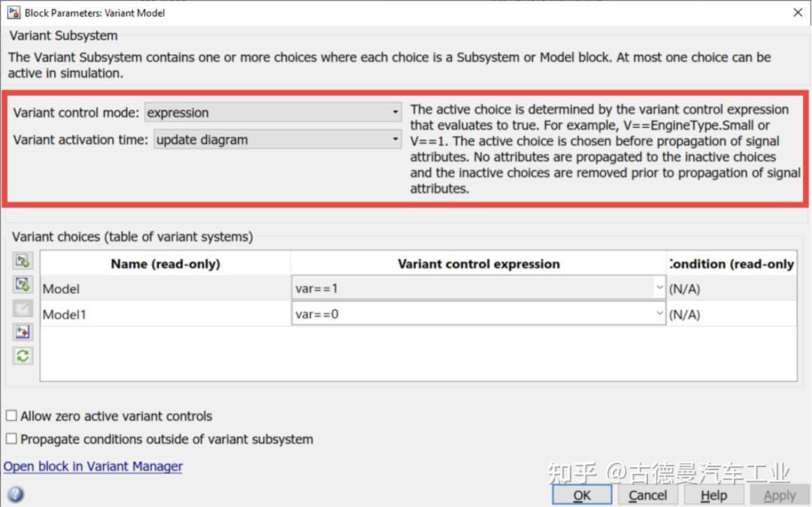
Task: Click the OK button
Action: [x=582, y=495]
